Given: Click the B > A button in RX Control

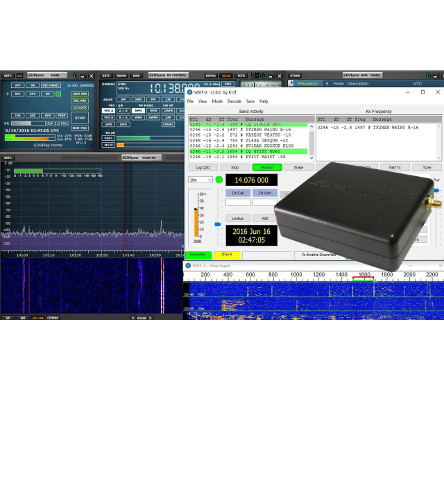Looking at the screenshot, I should [123, 117].
